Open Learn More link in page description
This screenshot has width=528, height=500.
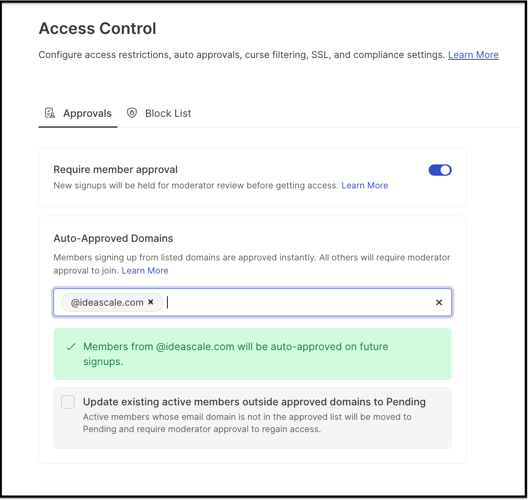pyautogui.click(x=473, y=55)
